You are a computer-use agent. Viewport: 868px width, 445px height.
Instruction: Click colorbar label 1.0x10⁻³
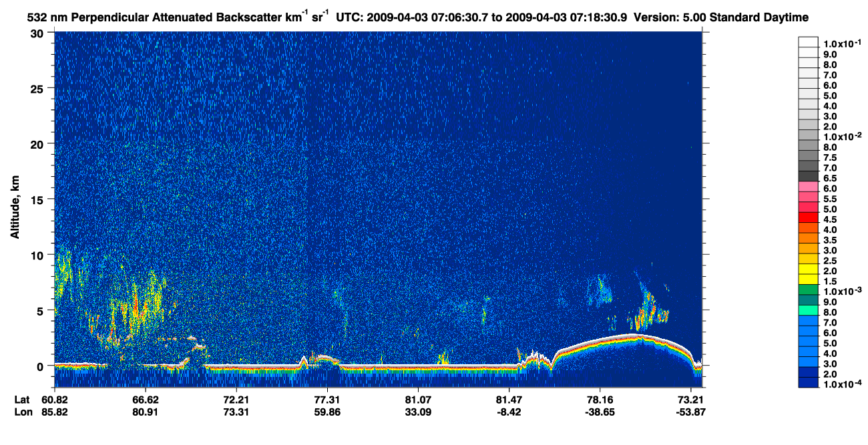point(842,291)
